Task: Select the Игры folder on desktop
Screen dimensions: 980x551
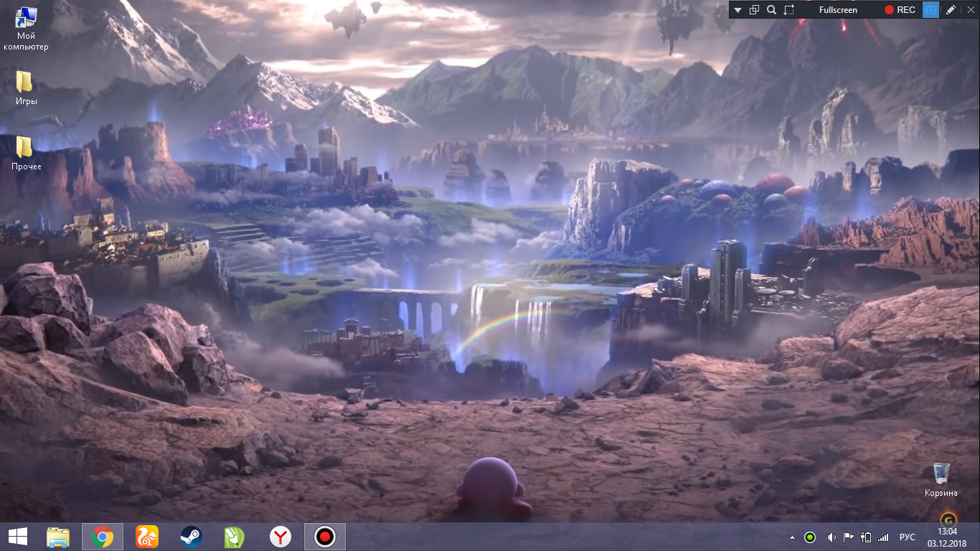Action: tap(26, 88)
